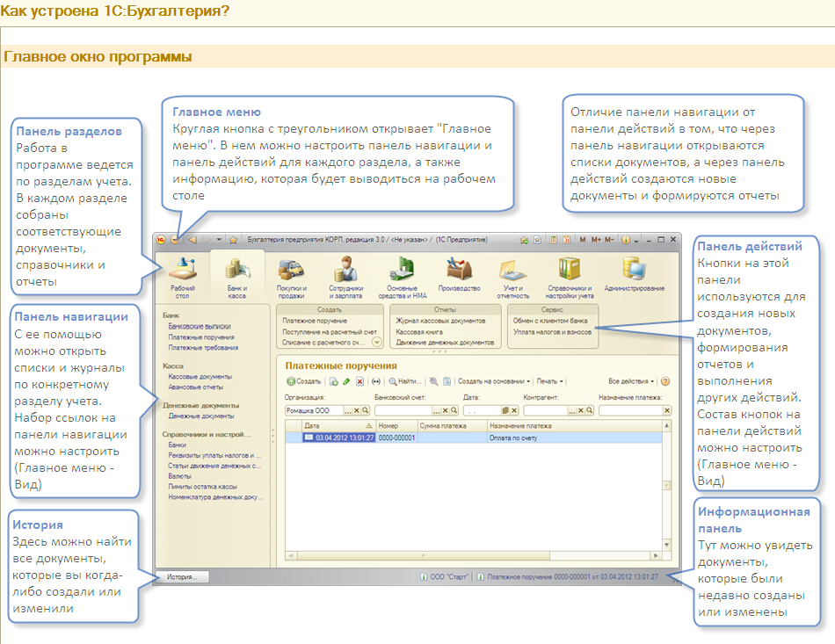Image resolution: width=835 pixels, height=644 pixels.
Task: Mark for deletion with red X icon
Action: pyautogui.click(x=360, y=381)
